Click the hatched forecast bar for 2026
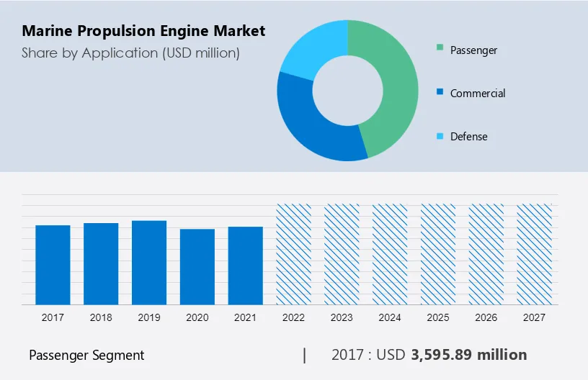588x380 pixels. point(486,254)
